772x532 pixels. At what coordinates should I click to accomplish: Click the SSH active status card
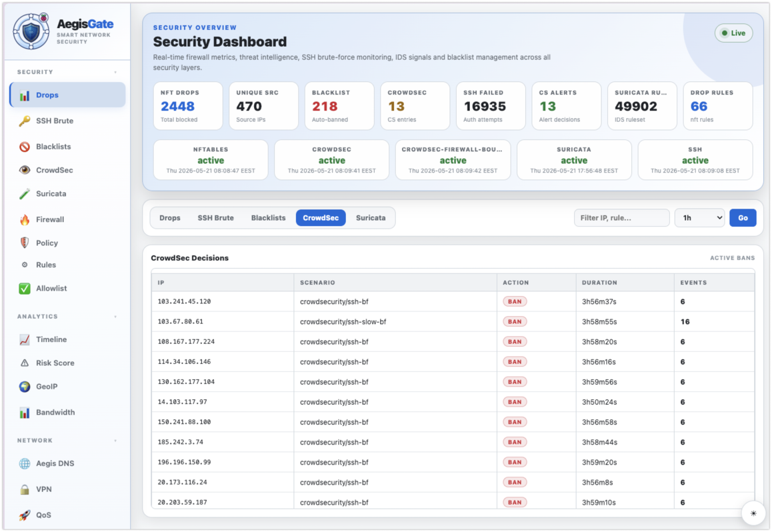[695, 160]
